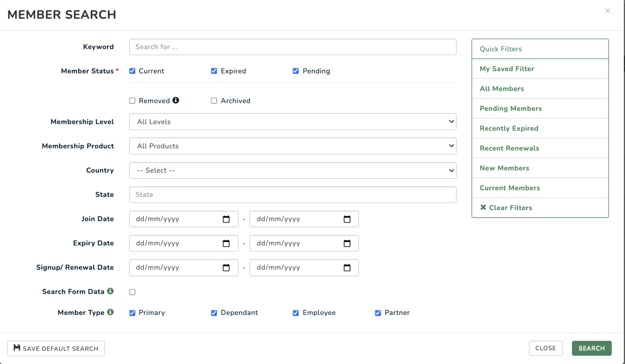This screenshot has height=364, width=625.
Task: Open the Country select dropdown
Action: 293,170
